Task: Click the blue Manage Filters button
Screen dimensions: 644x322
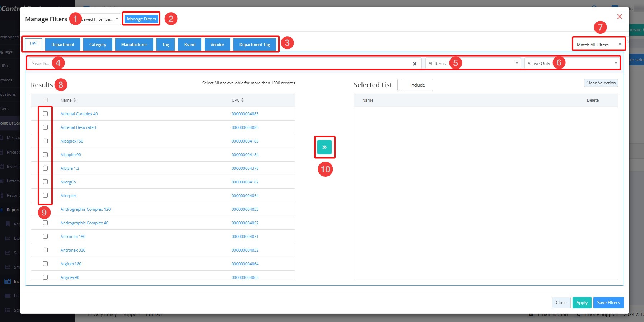Action: [x=141, y=19]
